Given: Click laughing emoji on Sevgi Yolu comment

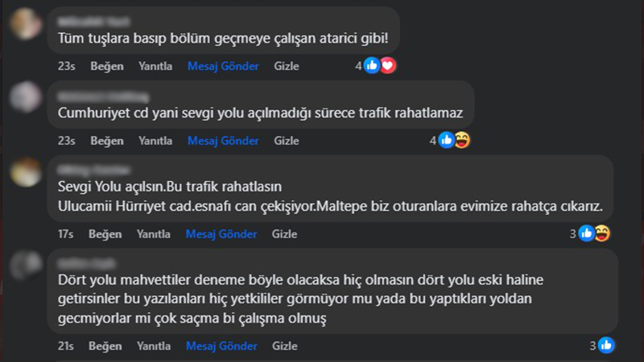Looking at the screenshot, I should coord(601,233).
